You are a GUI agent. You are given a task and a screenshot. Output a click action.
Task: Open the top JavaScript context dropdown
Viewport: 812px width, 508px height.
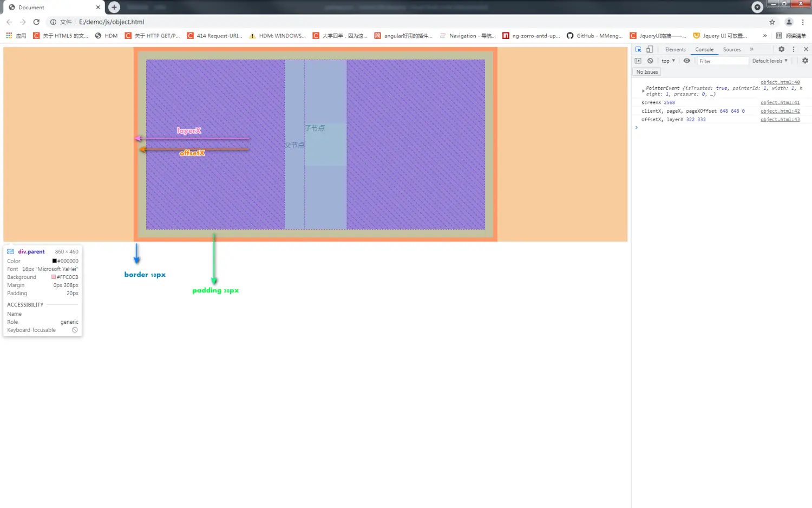668,61
